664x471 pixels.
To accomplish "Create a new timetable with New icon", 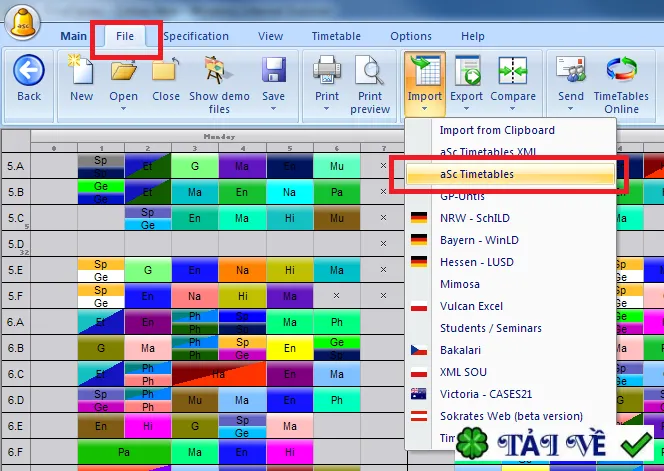I will [x=81, y=69].
